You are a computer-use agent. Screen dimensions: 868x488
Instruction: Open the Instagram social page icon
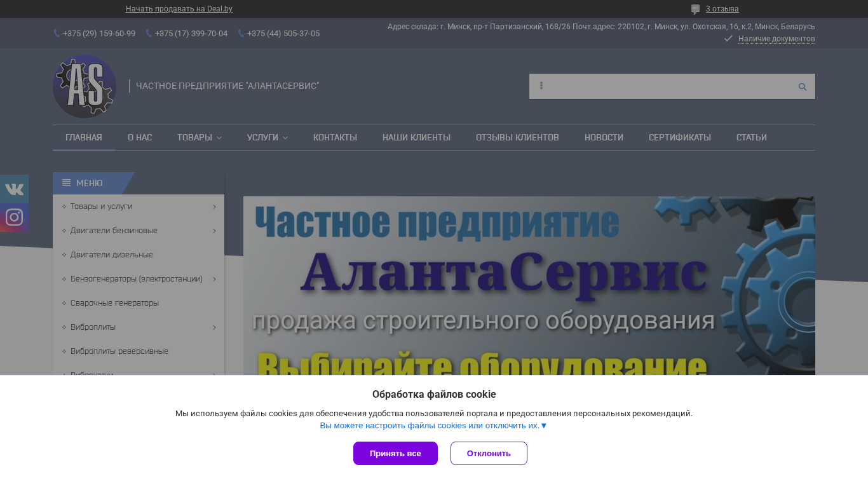pos(14,217)
